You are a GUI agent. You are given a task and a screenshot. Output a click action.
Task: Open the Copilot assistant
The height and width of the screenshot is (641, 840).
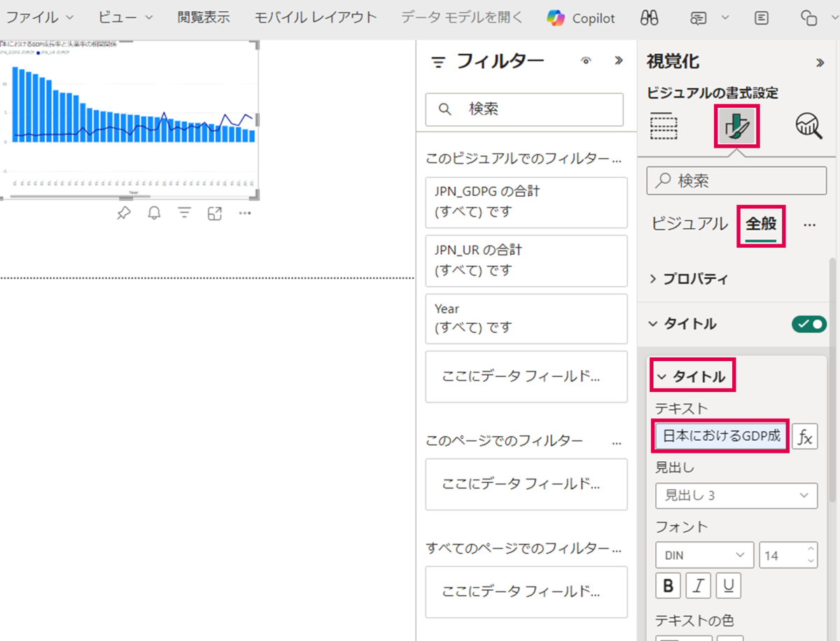pyautogui.click(x=581, y=18)
